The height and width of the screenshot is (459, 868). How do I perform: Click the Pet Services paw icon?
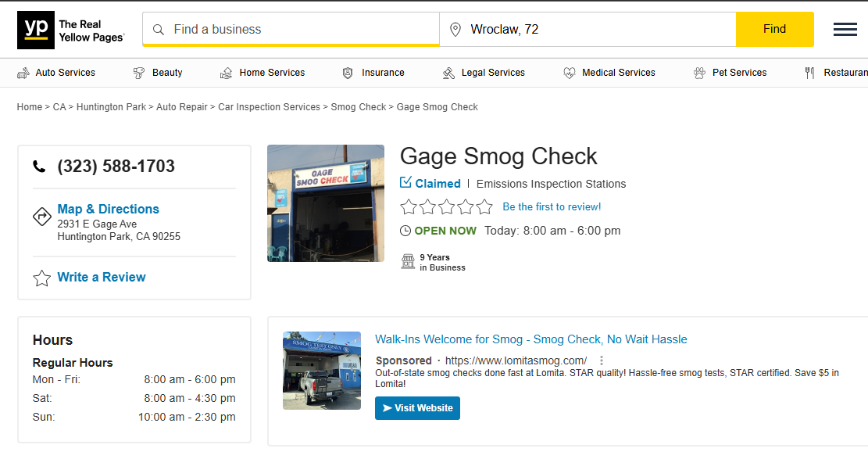tap(700, 73)
